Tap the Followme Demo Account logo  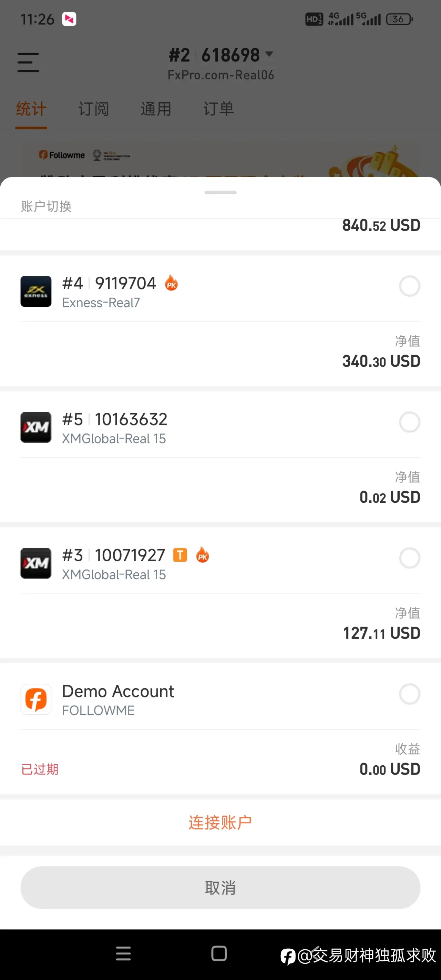[x=36, y=699]
